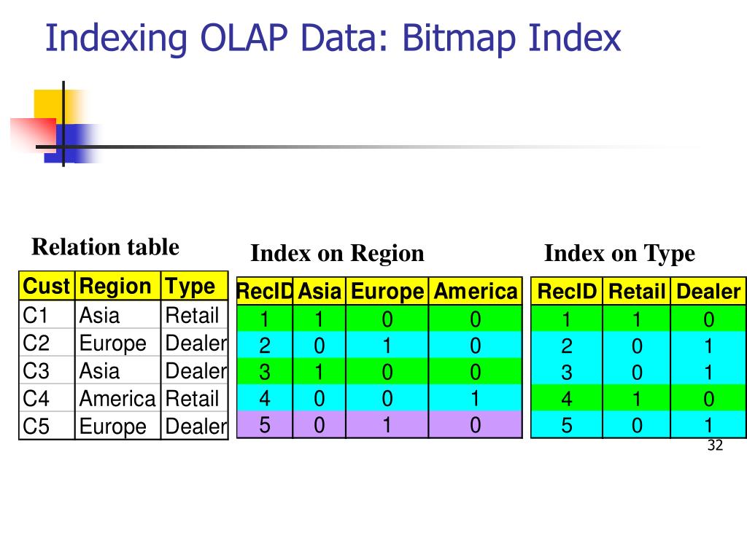This screenshot has height=560, width=747.
Task: Click Europe bit '1' for RecID 2
Action: [x=387, y=345]
